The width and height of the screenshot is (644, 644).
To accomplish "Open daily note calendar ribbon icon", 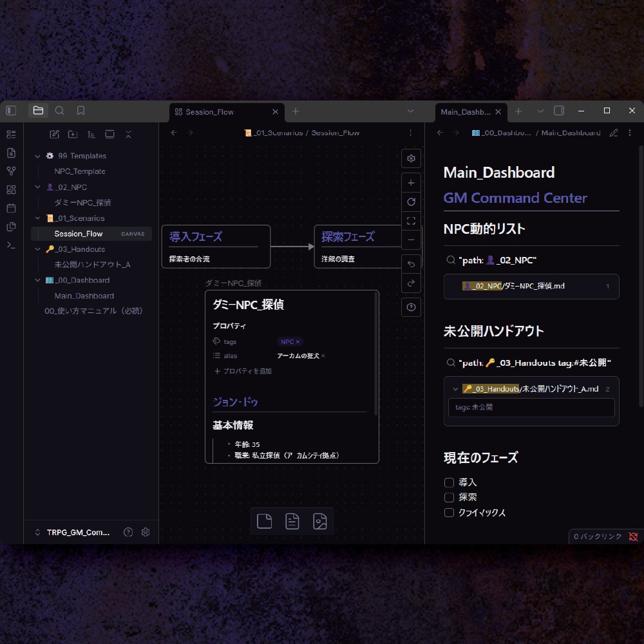I will pyautogui.click(x=11, y=208).
